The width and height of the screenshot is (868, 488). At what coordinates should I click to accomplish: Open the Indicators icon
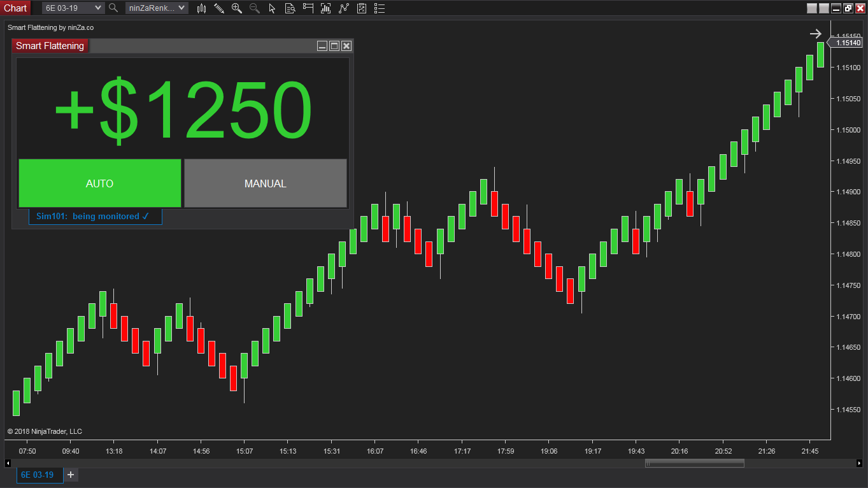[x=325, y=8]
